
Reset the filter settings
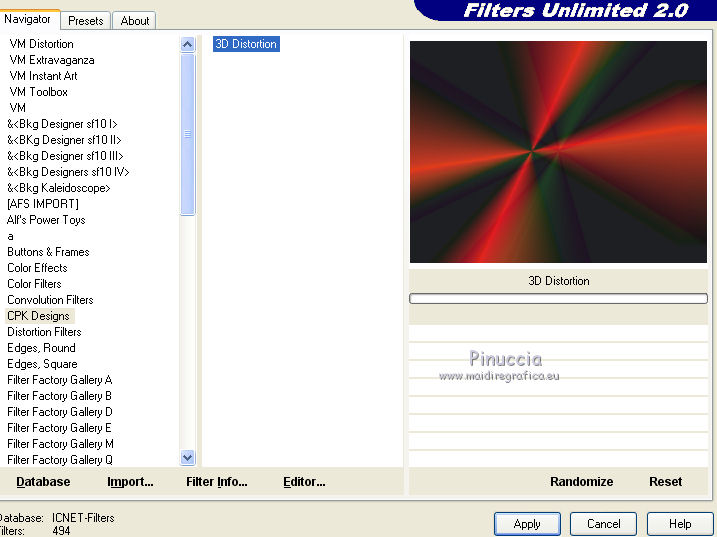pyautogui.click(x=665, y=482)
